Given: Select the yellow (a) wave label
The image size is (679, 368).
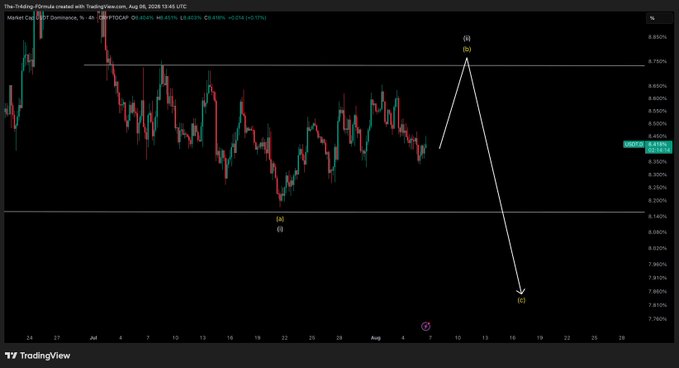Looking at the screenshot, I should point(280,219).
